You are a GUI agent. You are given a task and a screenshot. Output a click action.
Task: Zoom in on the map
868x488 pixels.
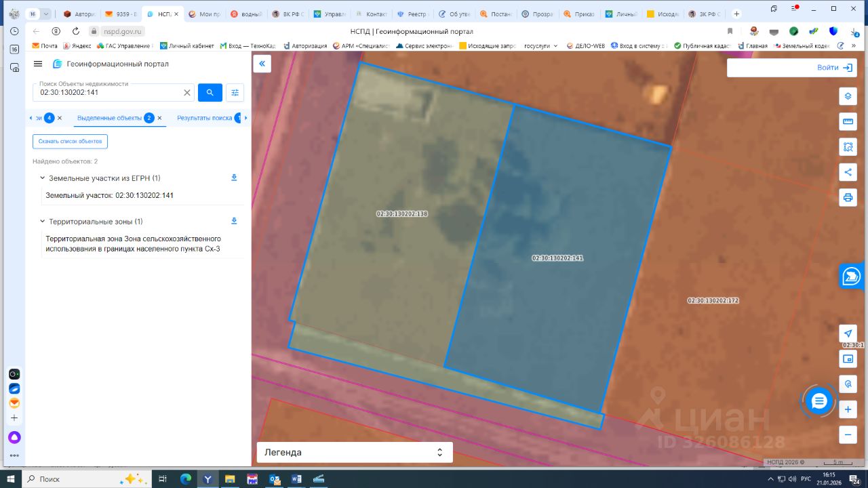(x=848, y=409)
